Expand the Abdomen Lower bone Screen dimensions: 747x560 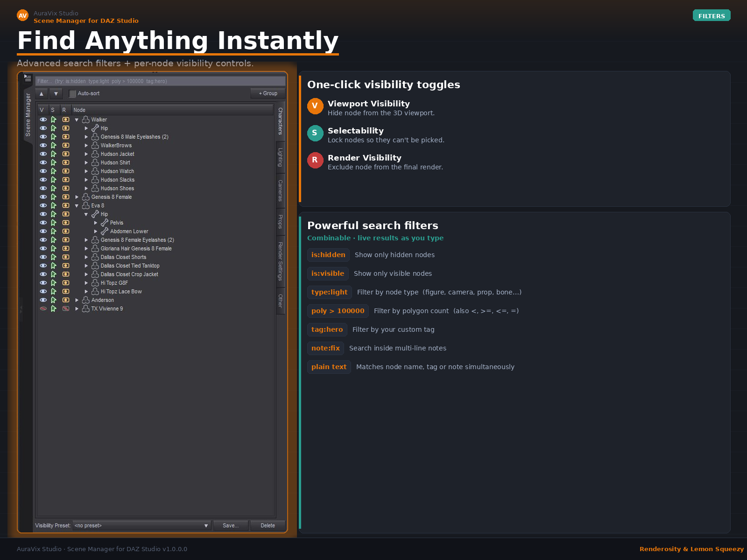[96, 231]
